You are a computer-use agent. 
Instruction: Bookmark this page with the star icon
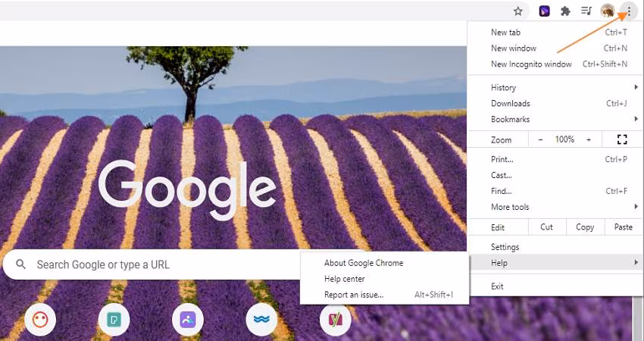518,11
